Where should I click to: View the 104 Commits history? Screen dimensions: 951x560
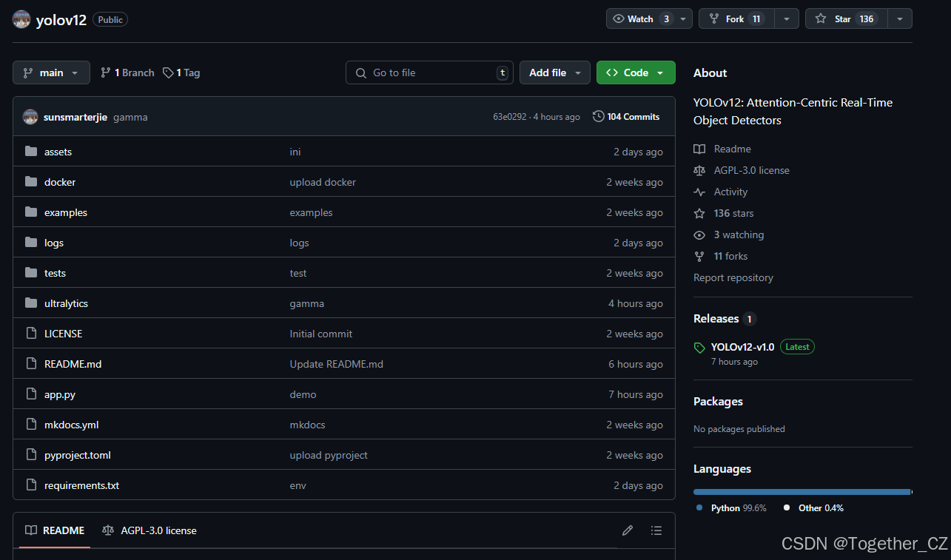click(x=626, y=117)
